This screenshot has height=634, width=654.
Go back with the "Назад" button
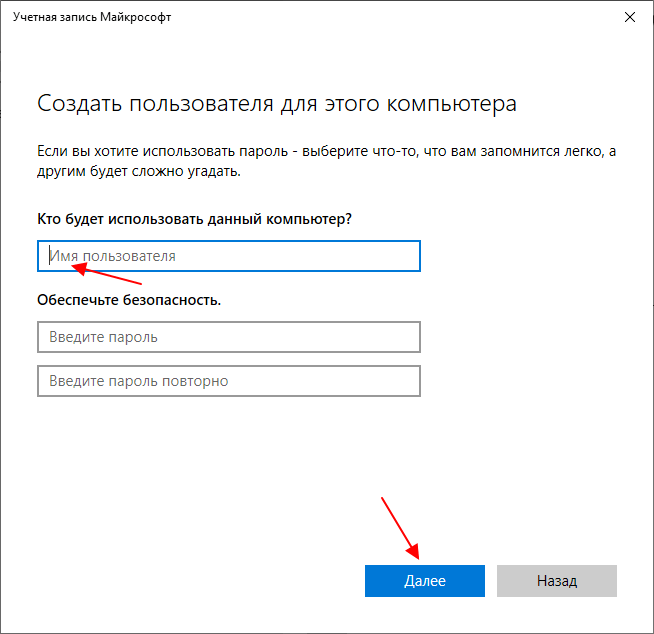click(557, 581)
